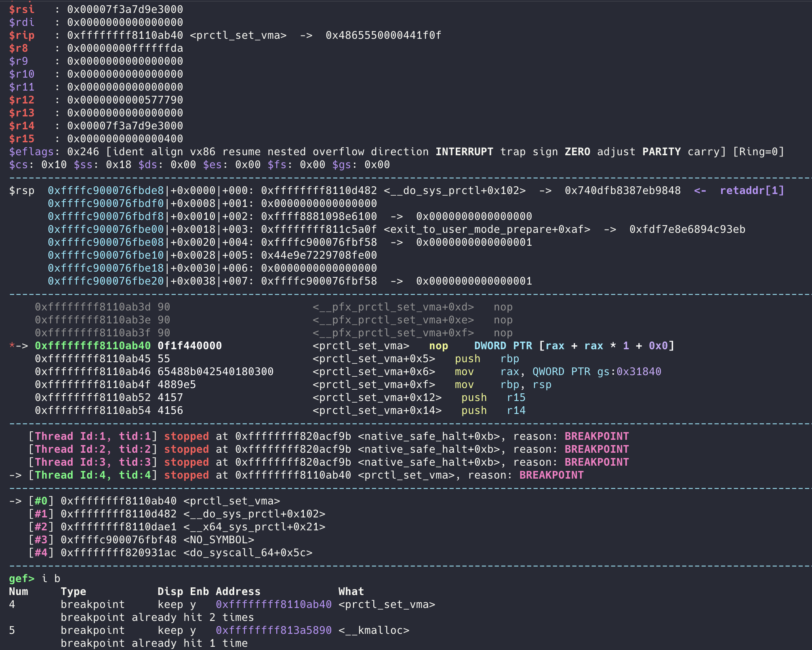Click the $eflags register label
The image size is (812, 650).
31,152
